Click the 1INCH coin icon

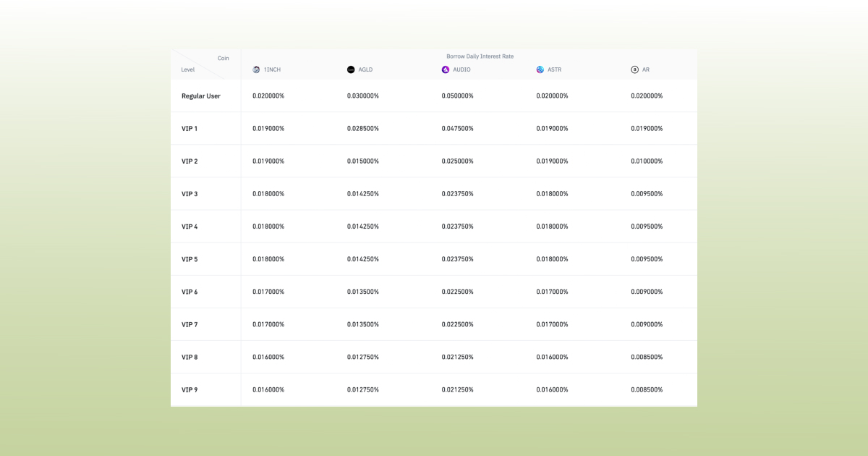[255, 69]
